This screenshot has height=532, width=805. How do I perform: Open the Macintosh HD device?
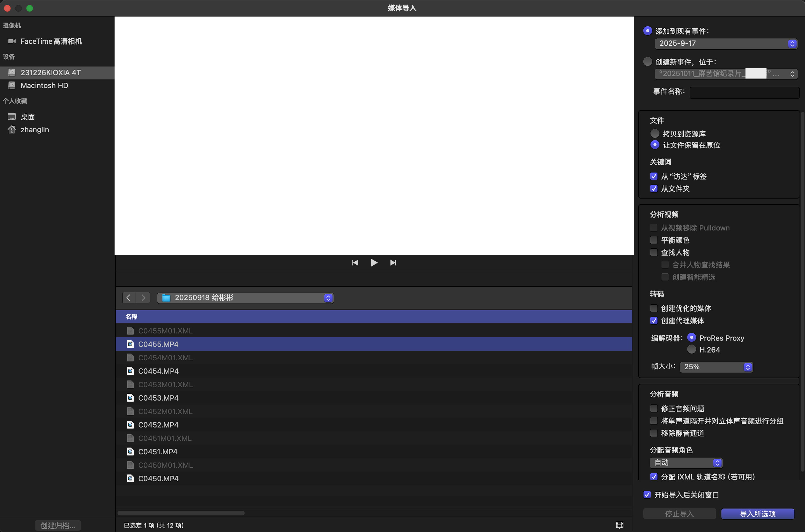click(x=44, y=85)
